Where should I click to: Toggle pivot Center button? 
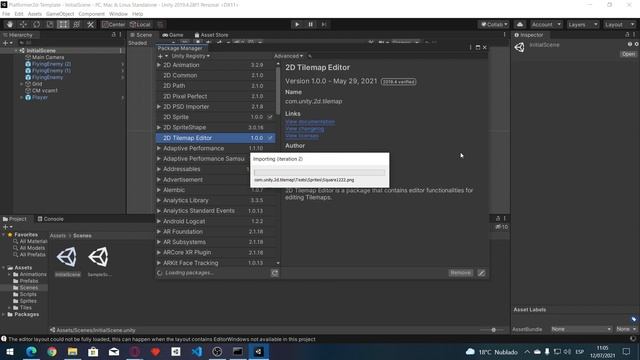click(114, 24)
